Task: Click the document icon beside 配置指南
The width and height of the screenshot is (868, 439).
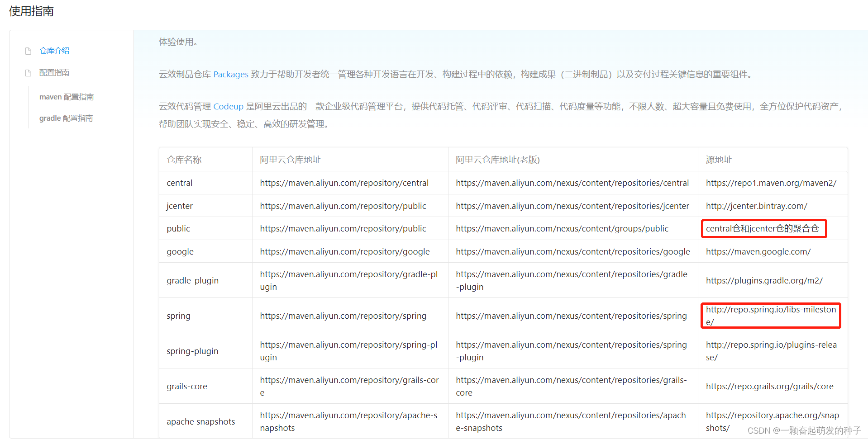Action: (x=29, y=73)
